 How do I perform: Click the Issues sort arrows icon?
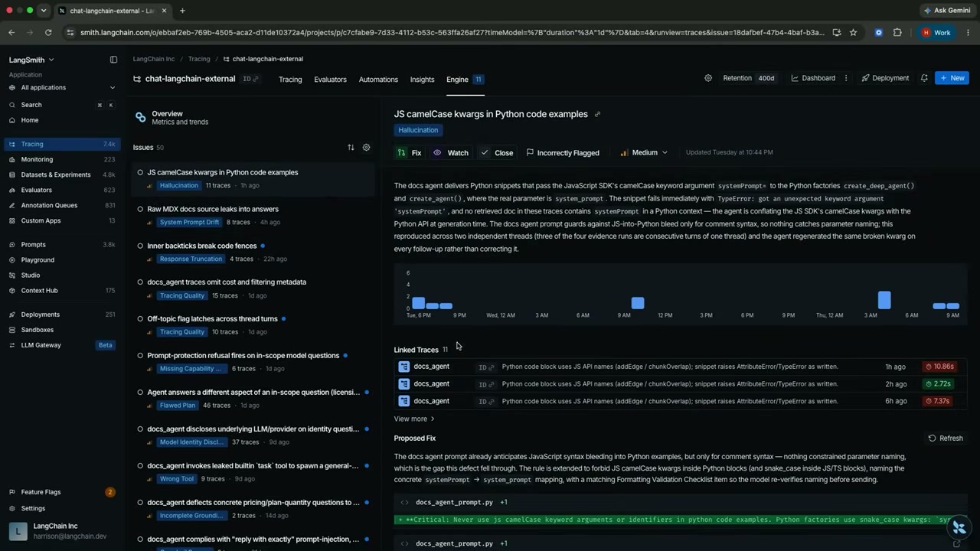pyautogui.click(x=351, y=148)
